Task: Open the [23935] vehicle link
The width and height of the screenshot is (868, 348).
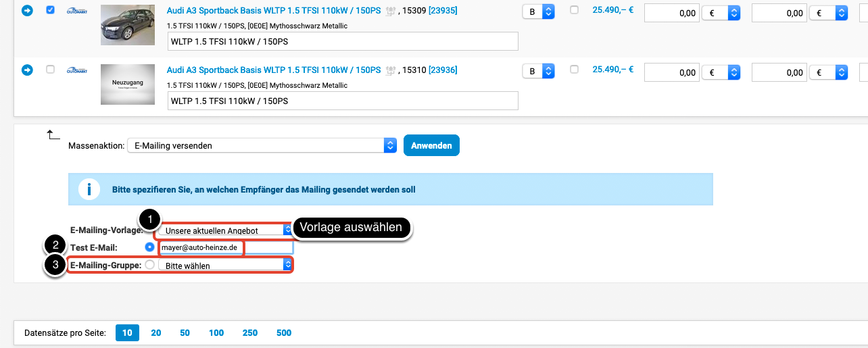Action: pos(443,12)
